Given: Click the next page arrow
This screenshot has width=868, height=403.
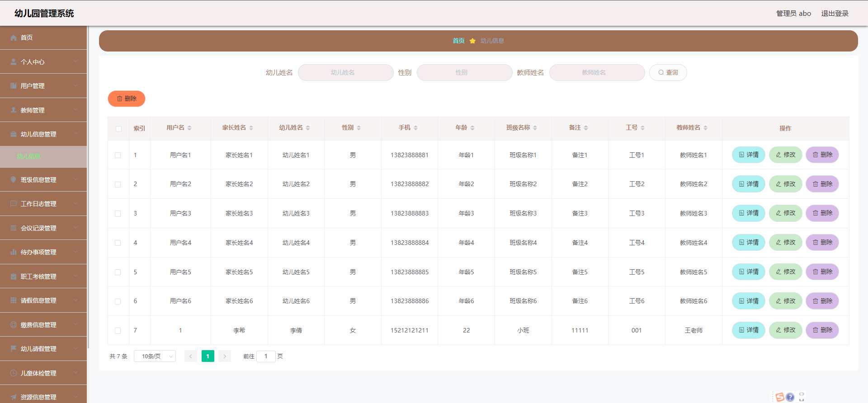Looking at the screenshot, I should click(225, 356).
